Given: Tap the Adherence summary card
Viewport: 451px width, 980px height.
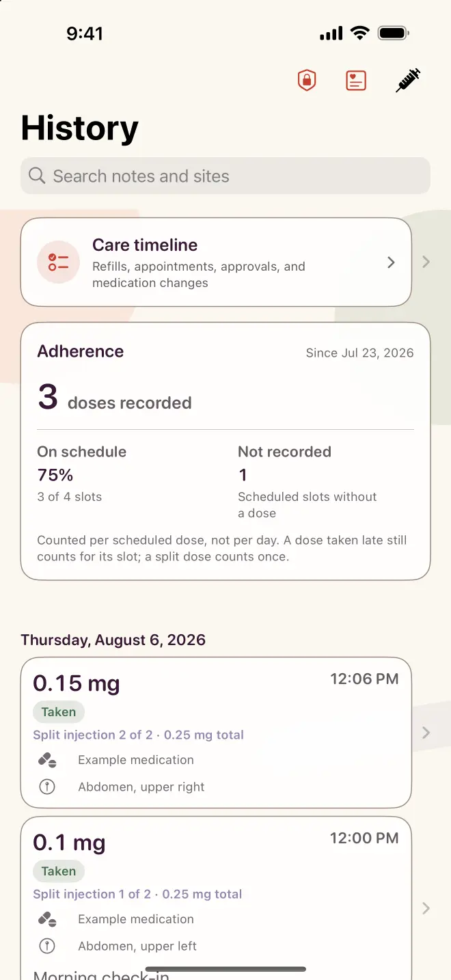Looking at the screenshot, I should pos(225,451).
